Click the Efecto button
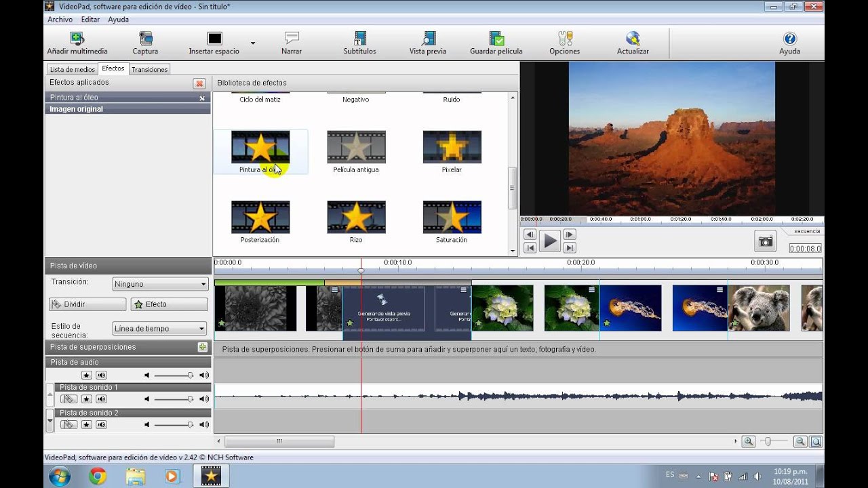Image resolution: width=868 pixels, height=488 pixels. (x=169, y=304)
